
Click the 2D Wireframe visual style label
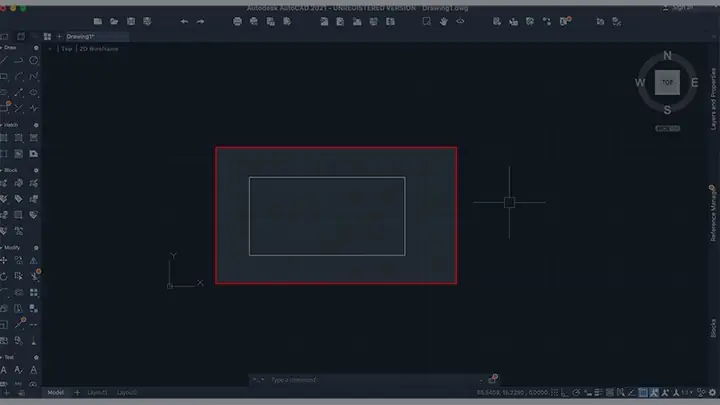pos(99,49)
